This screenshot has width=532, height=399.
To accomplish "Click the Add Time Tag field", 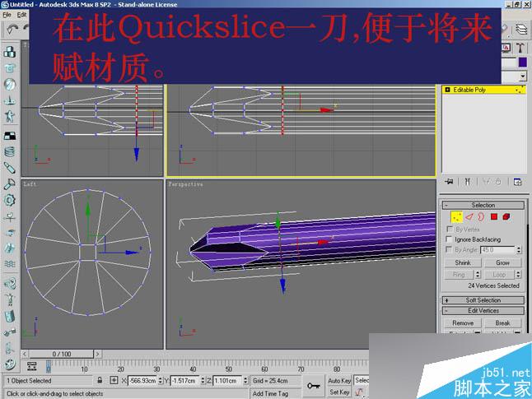I will click(x=275, y=393).
